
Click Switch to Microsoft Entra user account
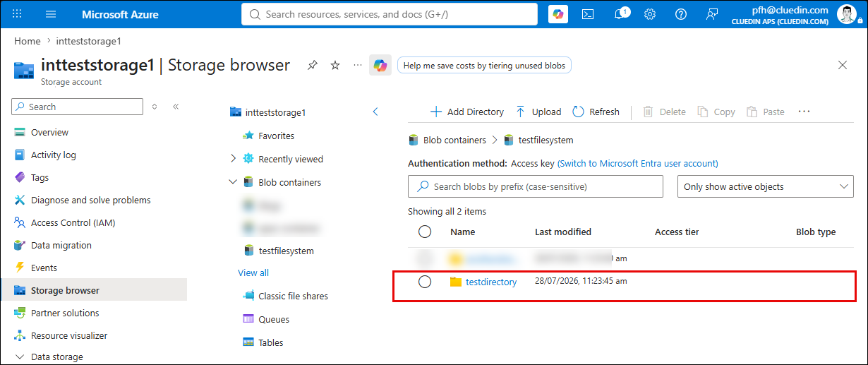(x=638, y=163)
